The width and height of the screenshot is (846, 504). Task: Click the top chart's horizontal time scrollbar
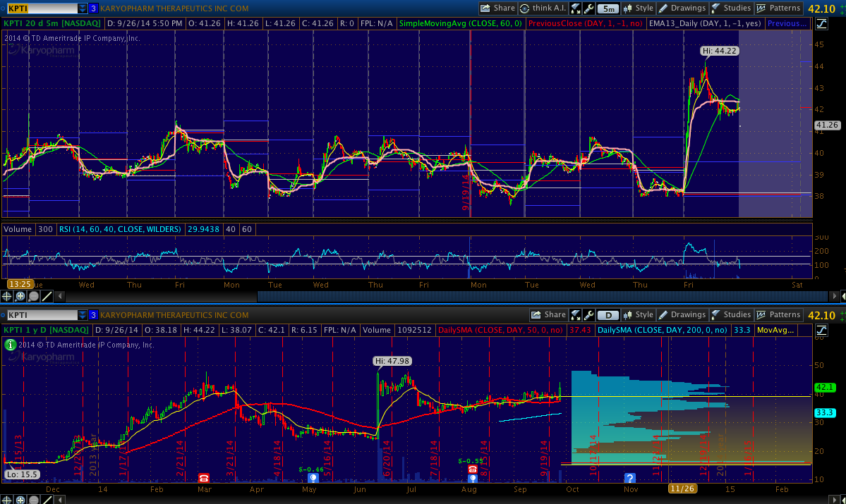pos(423,296)
